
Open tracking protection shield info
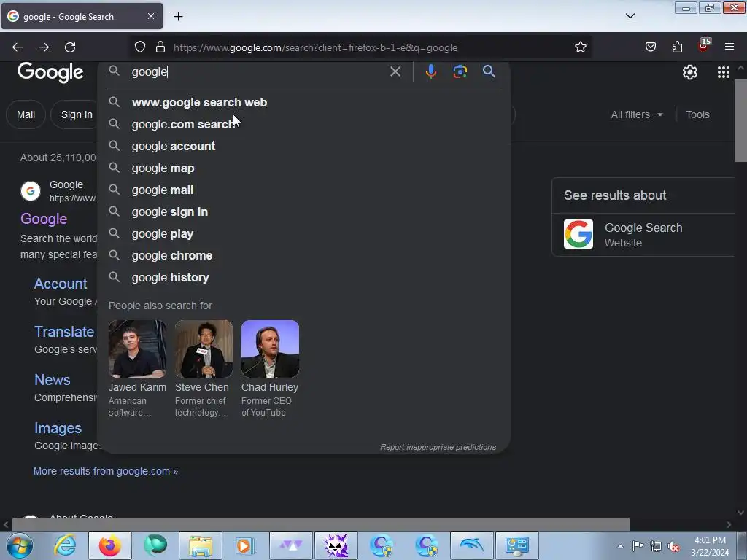pos(139,47)
